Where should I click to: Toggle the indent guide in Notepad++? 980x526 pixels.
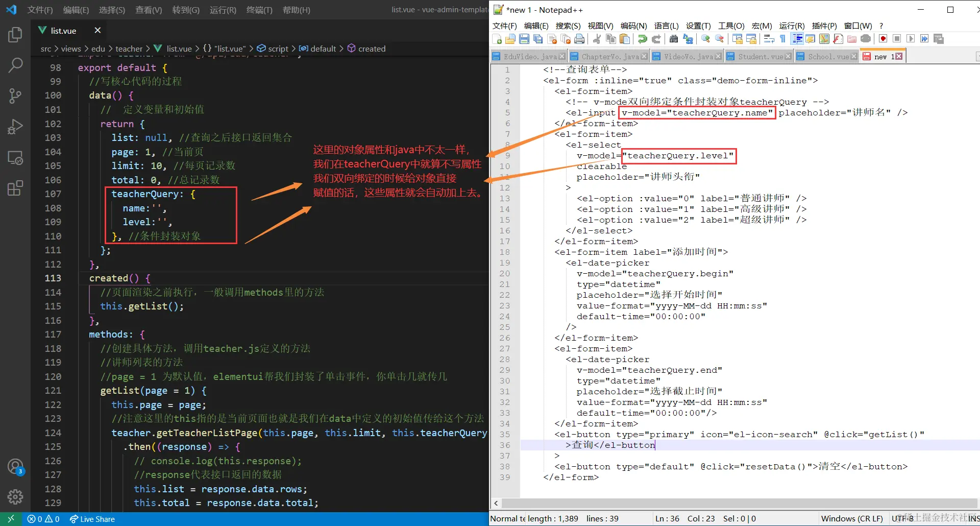click(x=797, y=39)
